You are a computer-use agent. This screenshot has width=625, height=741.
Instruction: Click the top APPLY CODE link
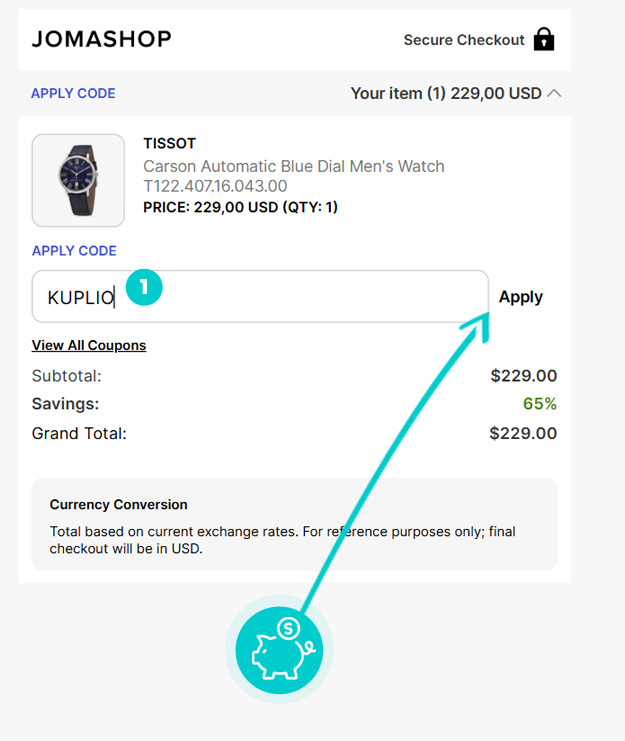[73, 93]
